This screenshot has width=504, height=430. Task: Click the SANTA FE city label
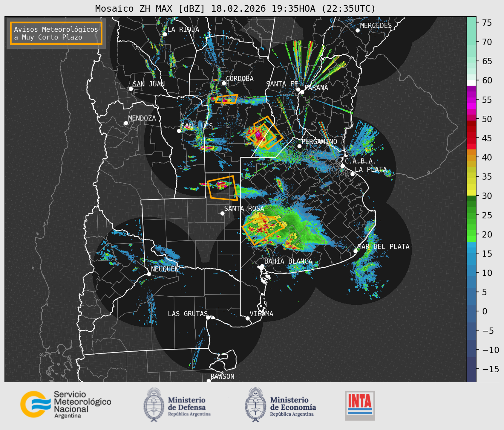click(282, 84)
